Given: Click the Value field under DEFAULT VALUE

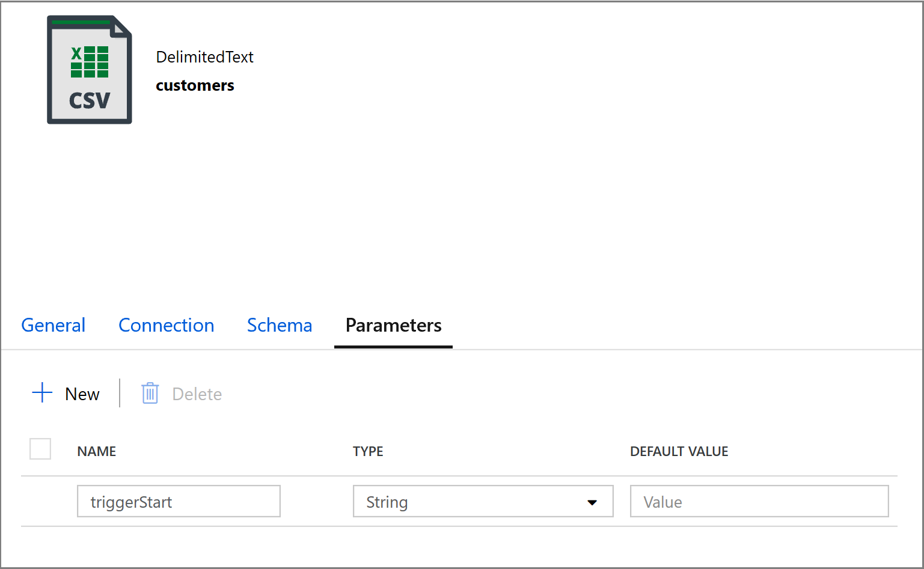Looking at the screenshot, I should tap(759, 501).
